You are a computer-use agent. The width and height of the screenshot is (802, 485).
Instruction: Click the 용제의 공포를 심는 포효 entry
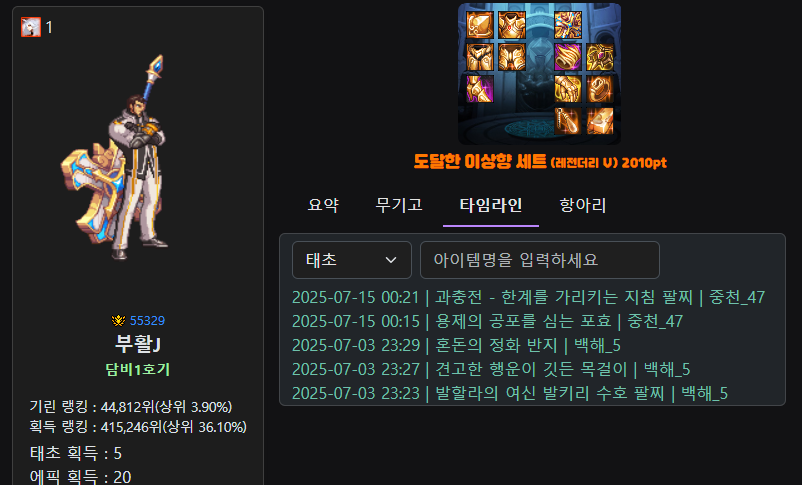point(487,321)
